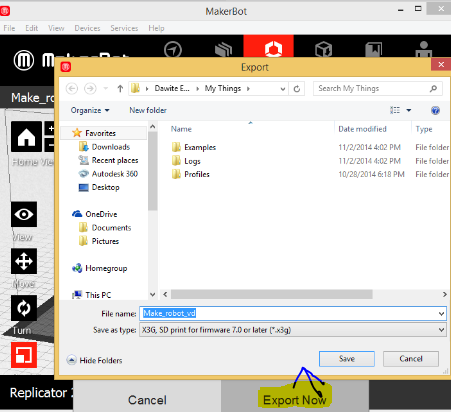Click the zoom in plus button
The height and width of the screenshot is (412, 451).
click(50, 128)
